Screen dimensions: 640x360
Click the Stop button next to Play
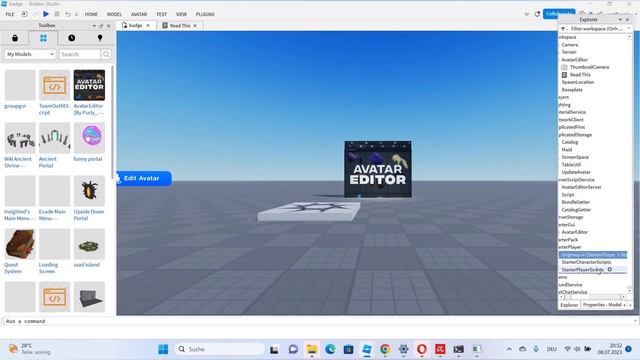click(57, 14)
